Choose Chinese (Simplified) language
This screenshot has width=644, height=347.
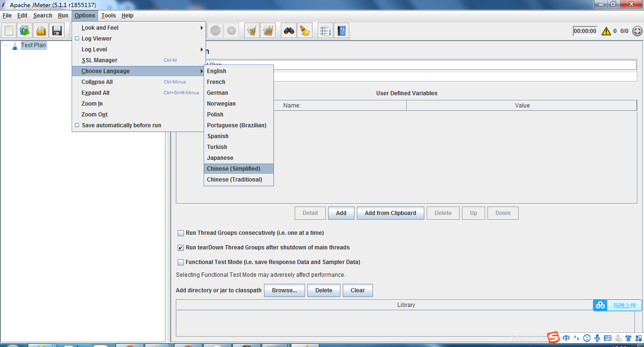[239, 169]
